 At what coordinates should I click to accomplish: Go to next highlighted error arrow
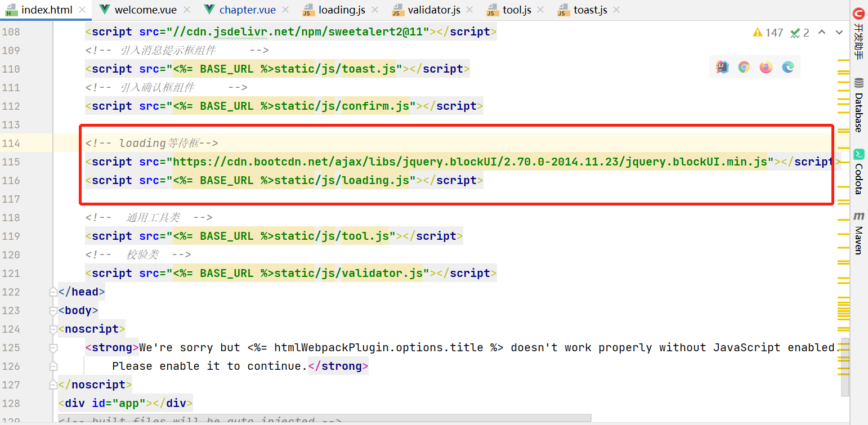pyautogui.click(x=840, y=32)
